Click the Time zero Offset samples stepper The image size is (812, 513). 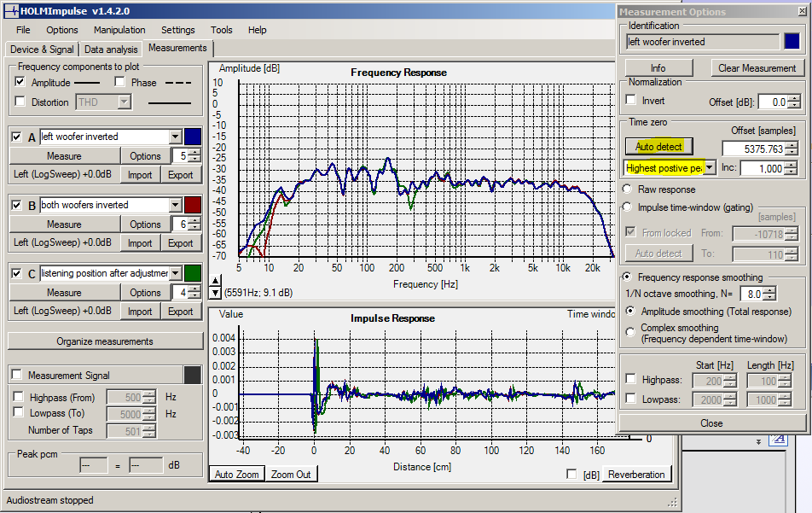[792, 149]
